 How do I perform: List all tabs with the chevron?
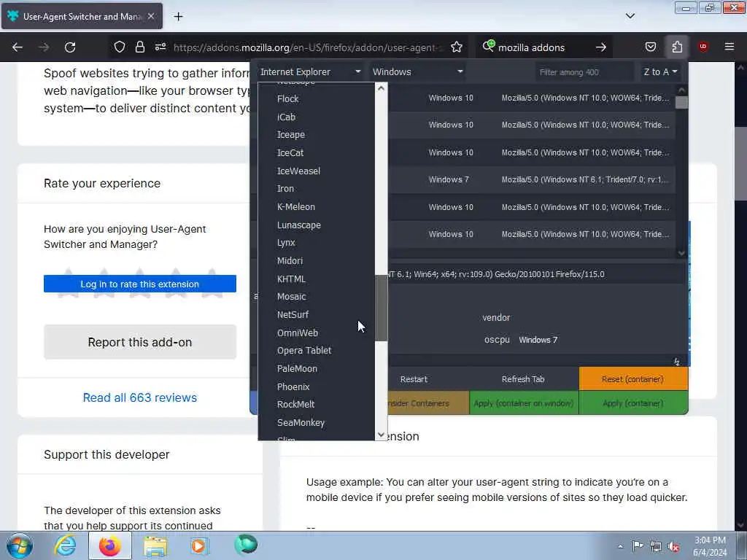point(630,16)
